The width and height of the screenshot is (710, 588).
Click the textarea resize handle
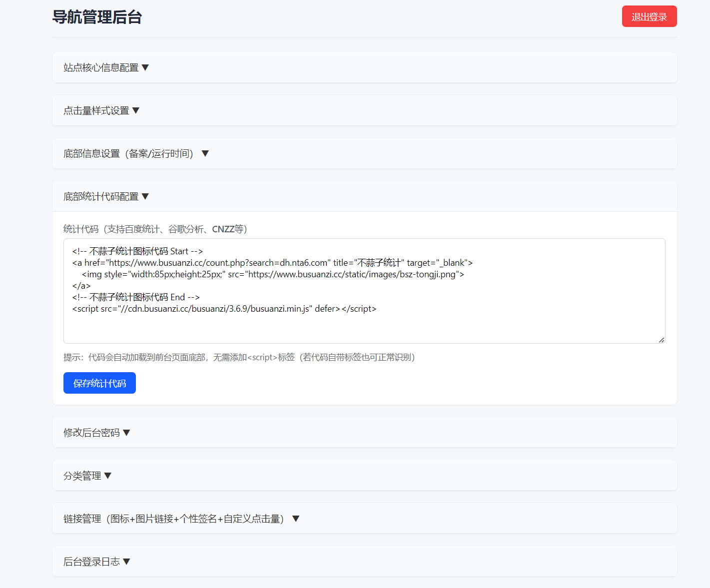663,339
